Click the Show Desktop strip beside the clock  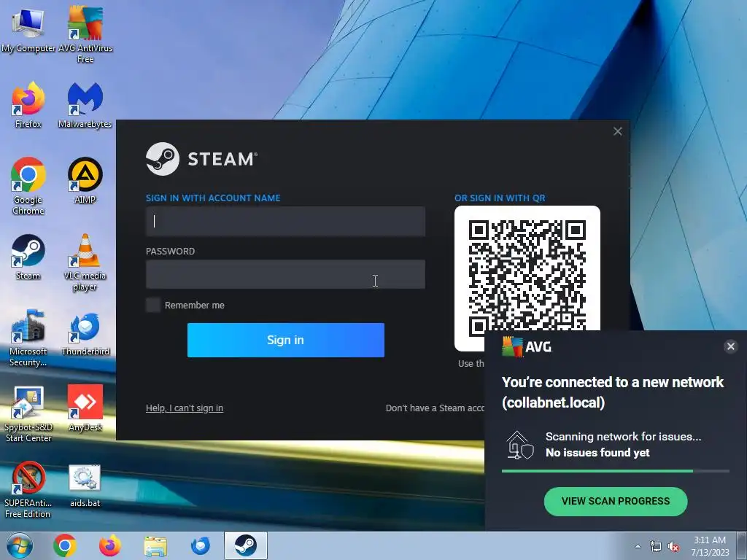tap(742, 545)
